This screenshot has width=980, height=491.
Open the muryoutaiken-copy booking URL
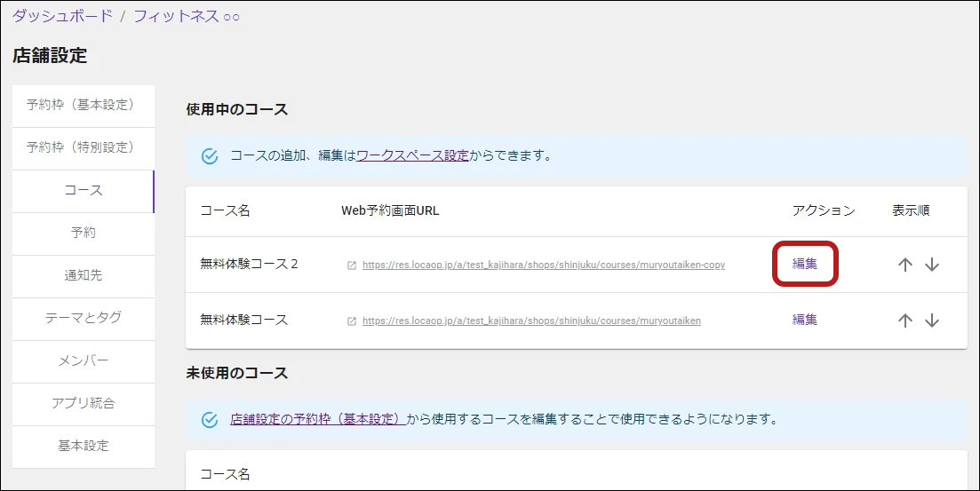point(544,265)
